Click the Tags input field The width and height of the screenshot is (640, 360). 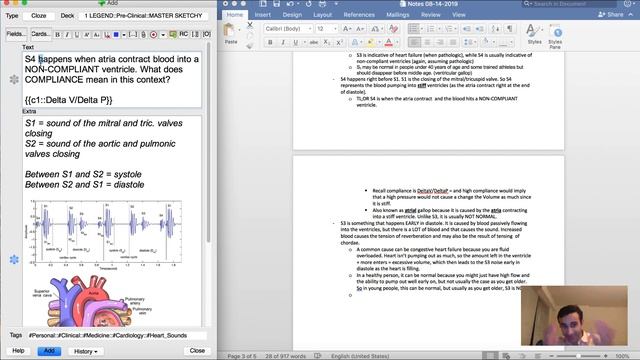point(117,336)
